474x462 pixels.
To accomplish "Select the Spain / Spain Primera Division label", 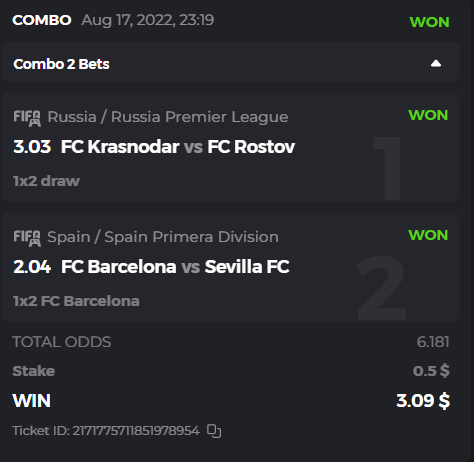I will [163, 237].
